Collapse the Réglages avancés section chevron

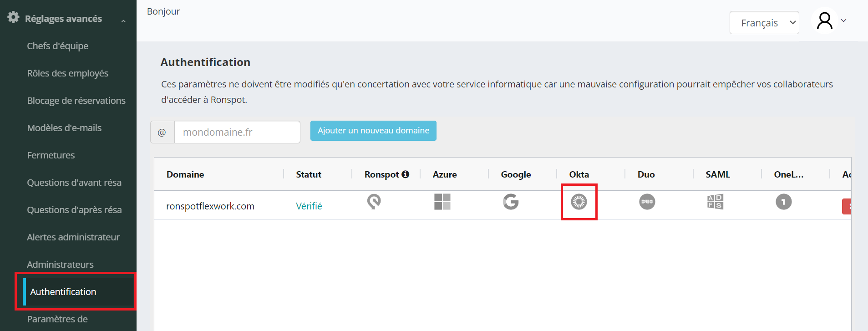tap(123, 21)
